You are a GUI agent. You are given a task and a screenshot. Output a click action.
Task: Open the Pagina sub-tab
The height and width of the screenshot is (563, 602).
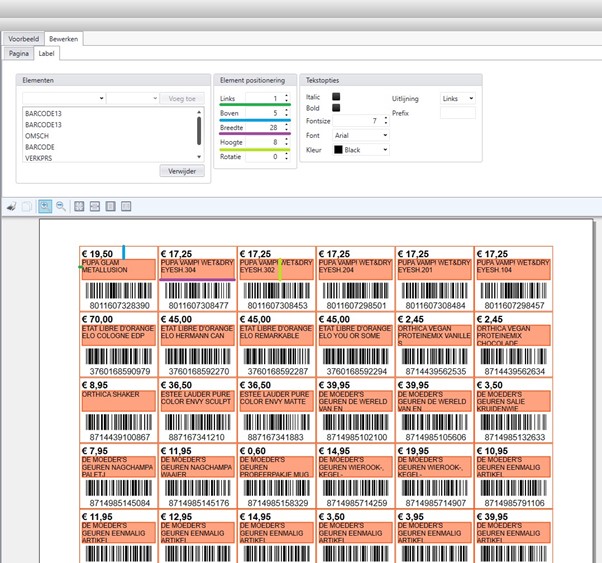(19, 53)
